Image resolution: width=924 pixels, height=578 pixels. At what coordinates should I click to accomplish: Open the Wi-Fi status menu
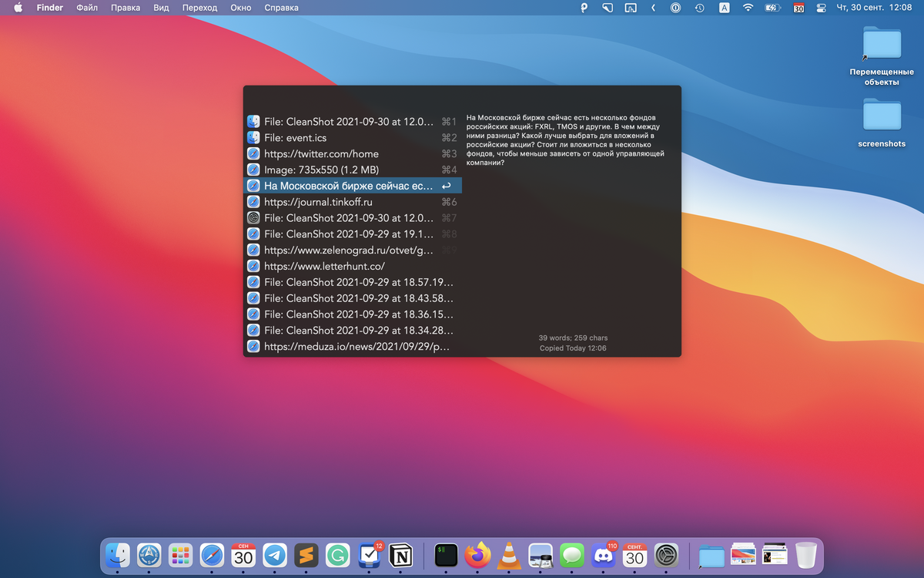click(748, 8)
